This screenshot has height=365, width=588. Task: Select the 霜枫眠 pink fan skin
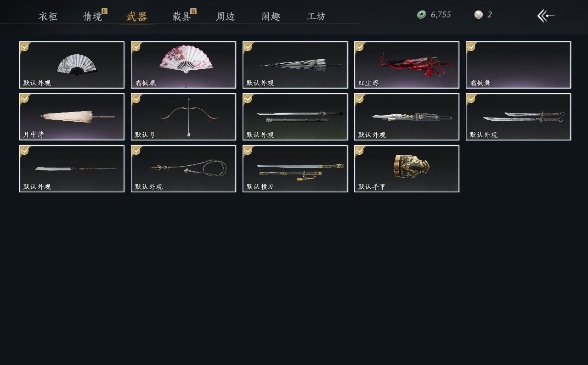point(183,65)
